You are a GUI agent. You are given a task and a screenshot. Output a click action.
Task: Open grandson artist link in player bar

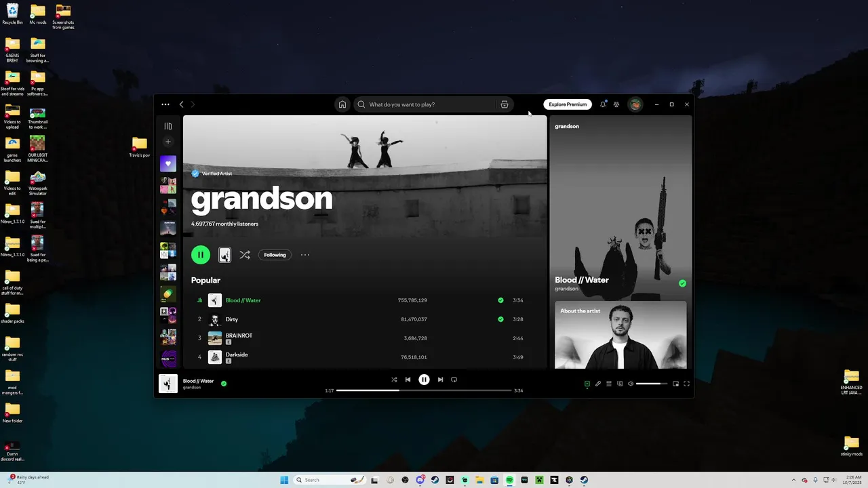pyautogui.click(x=192, y=388)
